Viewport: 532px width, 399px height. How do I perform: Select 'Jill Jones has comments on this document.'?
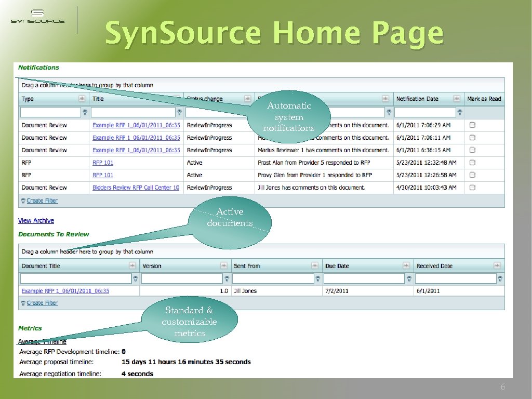[312, 187]
